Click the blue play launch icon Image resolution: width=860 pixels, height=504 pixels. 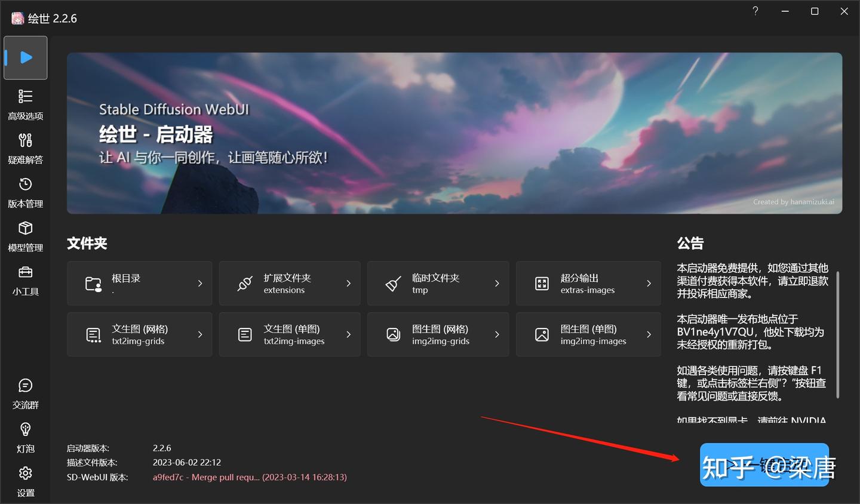25,57
